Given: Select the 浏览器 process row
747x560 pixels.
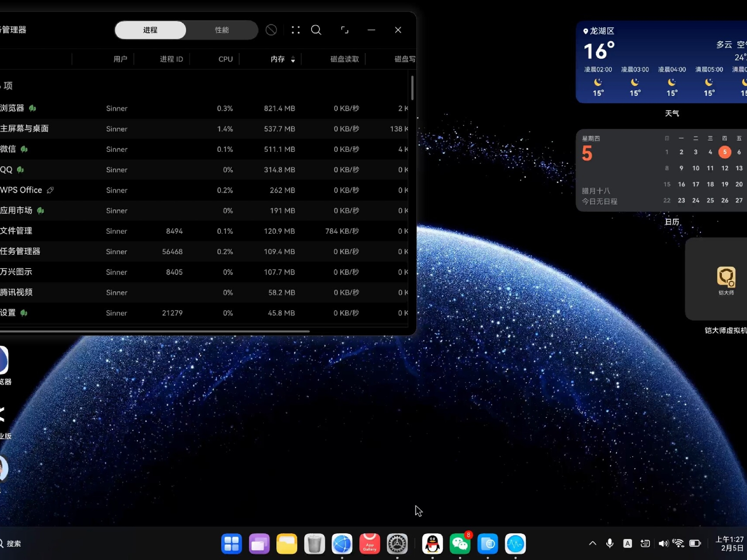Looking at the screenshot, I should 204,108.
